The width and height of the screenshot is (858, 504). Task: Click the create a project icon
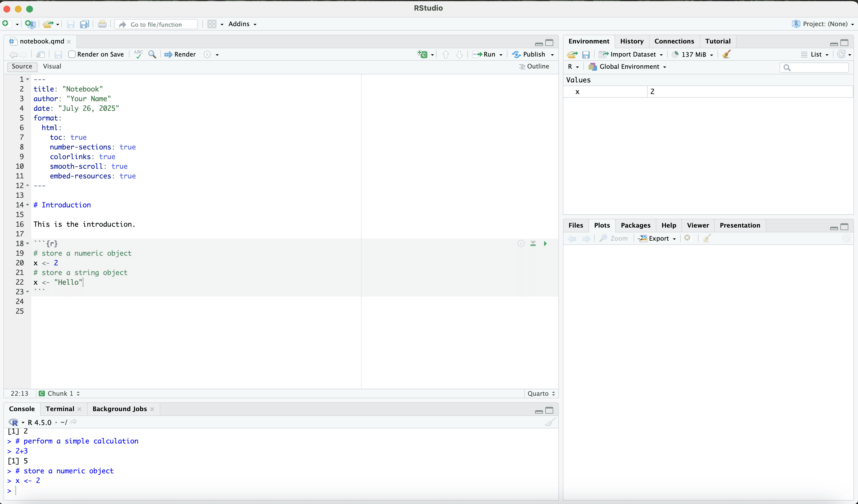click(30, 24)
